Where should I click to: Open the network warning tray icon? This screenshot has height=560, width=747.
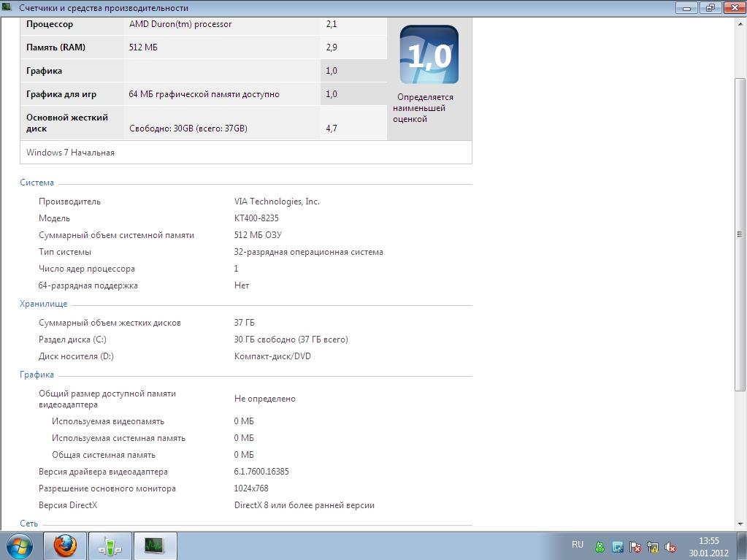[653, 547]
